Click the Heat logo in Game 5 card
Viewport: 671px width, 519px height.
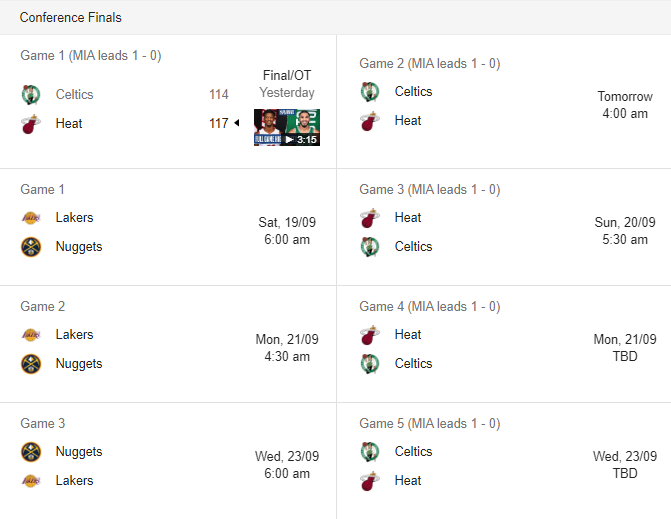pyautogui.click(x=370, y=481)
